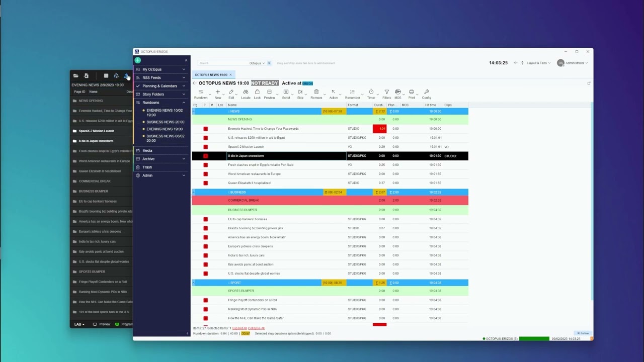Toggle the red status box on the U.S. releases $250 million row
Image resolution: width=644 pixels, height=362 pixels.
(205, 138)
